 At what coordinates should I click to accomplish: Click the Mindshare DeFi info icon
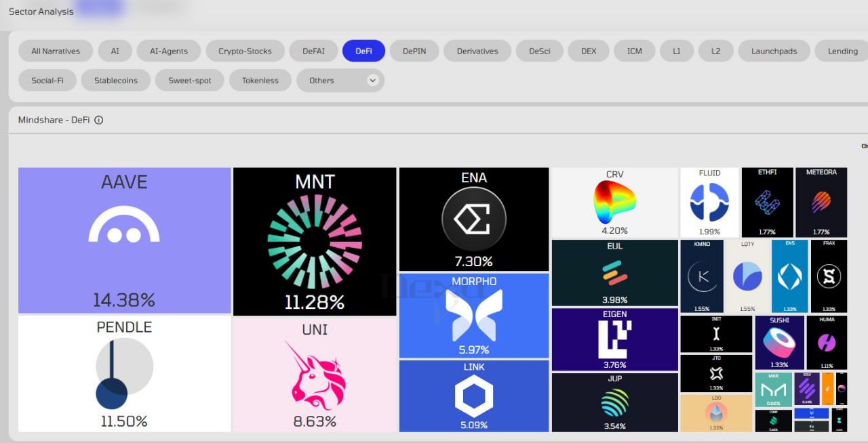pyautogui.click(x=98, y=120)
